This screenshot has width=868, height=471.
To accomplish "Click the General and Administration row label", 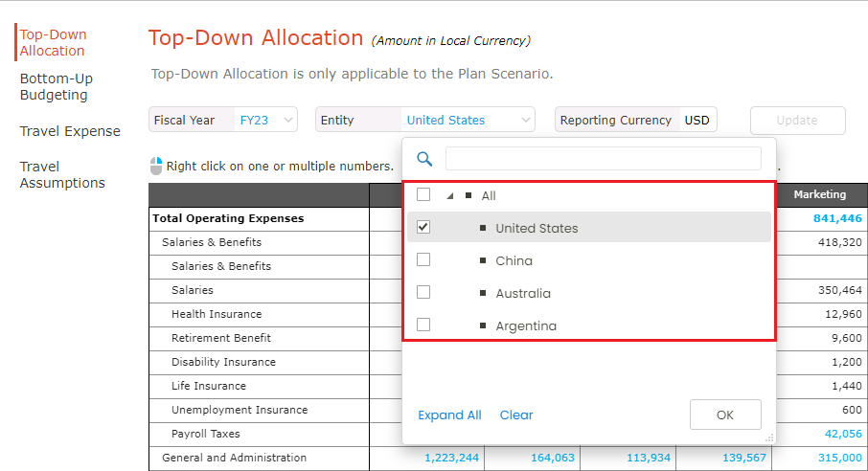I will click(x=234, y=458).
